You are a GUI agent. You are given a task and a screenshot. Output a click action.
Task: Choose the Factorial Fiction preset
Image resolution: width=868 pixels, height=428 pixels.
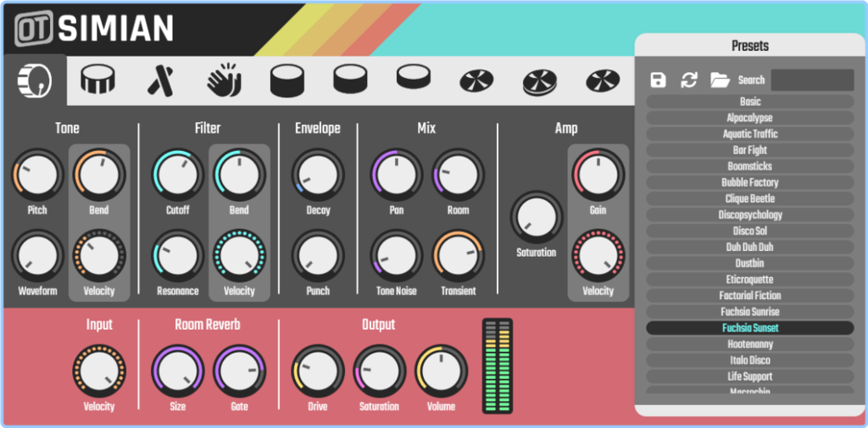pyautogui.click(x=750, y=295)
